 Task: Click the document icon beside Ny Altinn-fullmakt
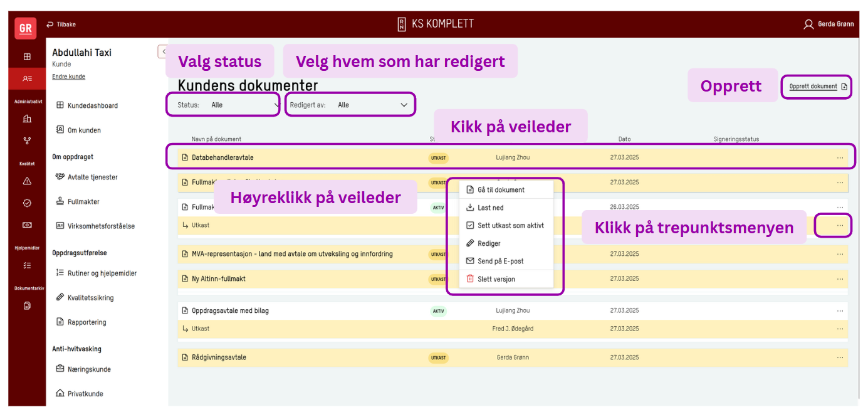coord(185,278)
